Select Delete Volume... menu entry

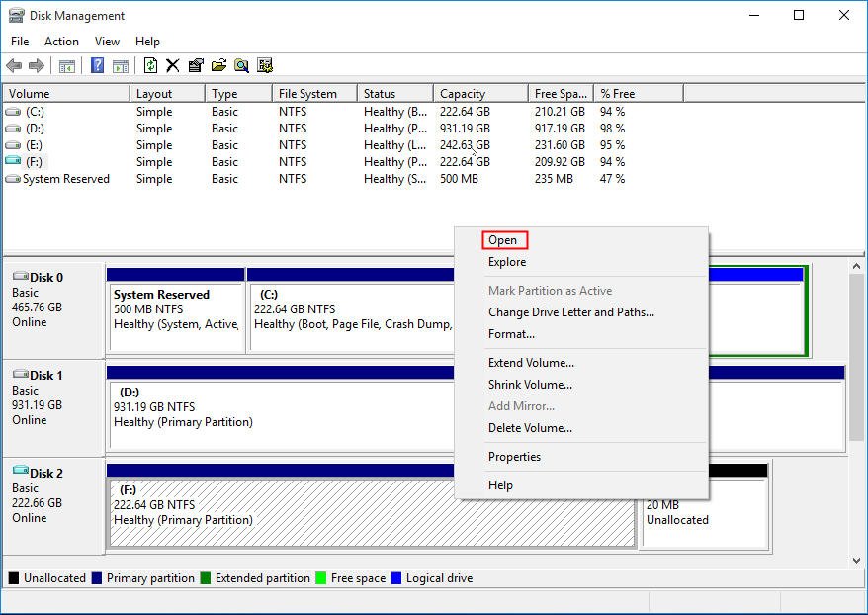(x=530, y=428)
